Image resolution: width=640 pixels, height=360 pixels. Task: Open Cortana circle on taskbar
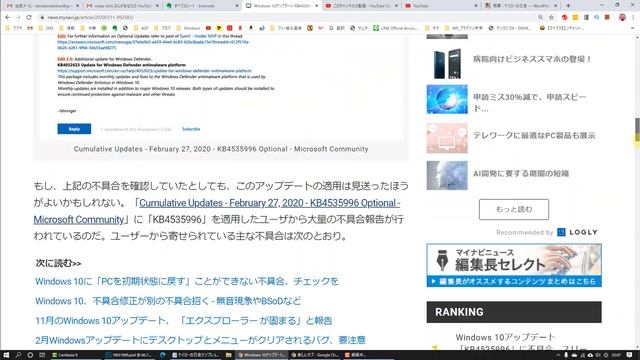30,355
